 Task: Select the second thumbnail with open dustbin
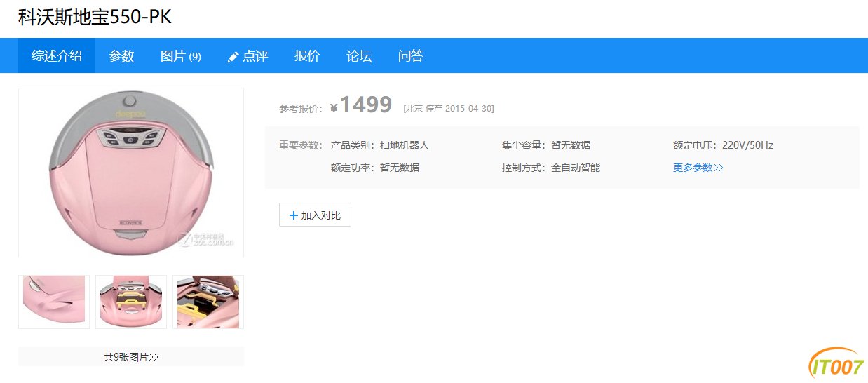[x=131, y=302]
